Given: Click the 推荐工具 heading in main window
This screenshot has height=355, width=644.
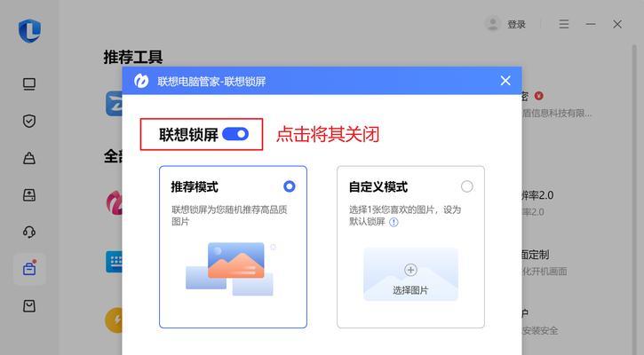Looking at the screenshot, I should point(133,57).
